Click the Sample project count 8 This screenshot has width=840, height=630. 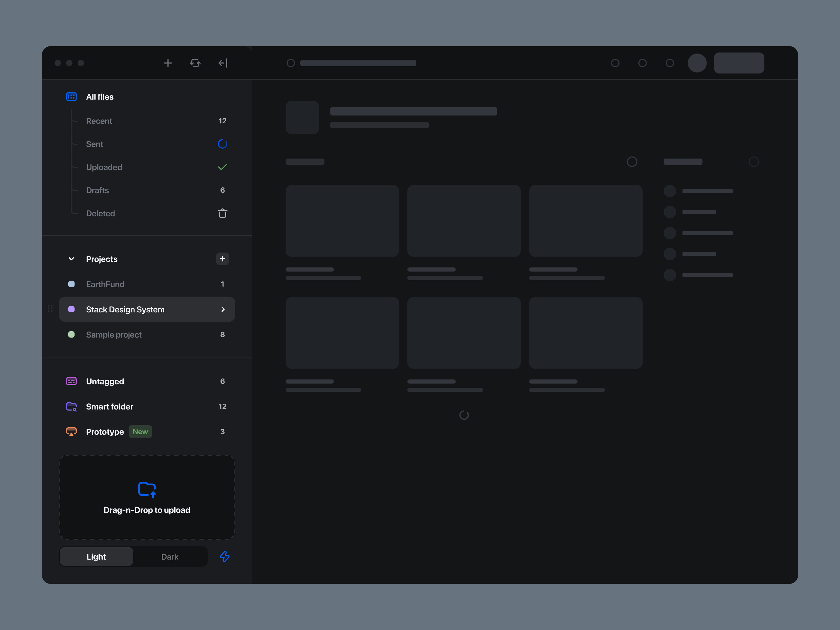pos(223,335)
